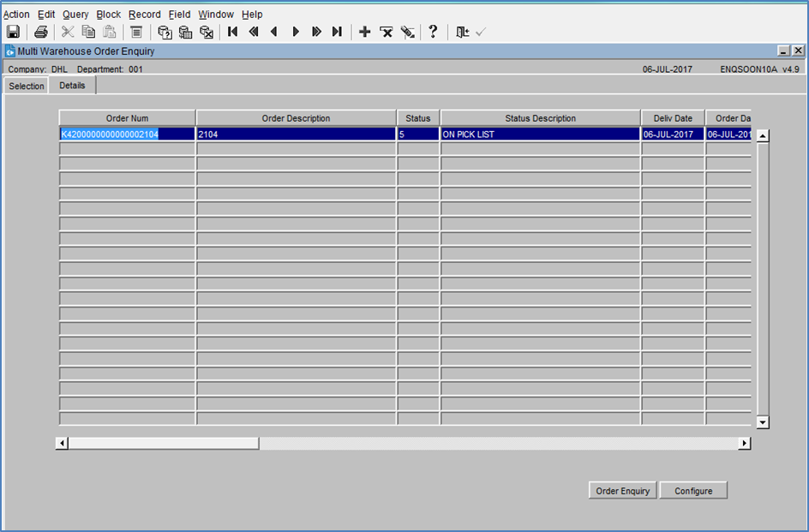The width and height of the screenshot is (809, 532).
Task: Go to previous record arrow
Action: [274, 32]
